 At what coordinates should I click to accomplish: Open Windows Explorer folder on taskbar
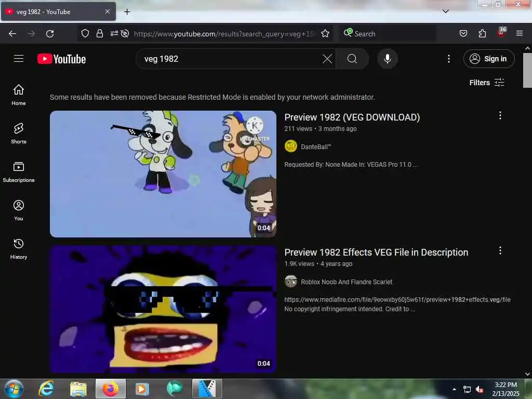pos(78,389)
